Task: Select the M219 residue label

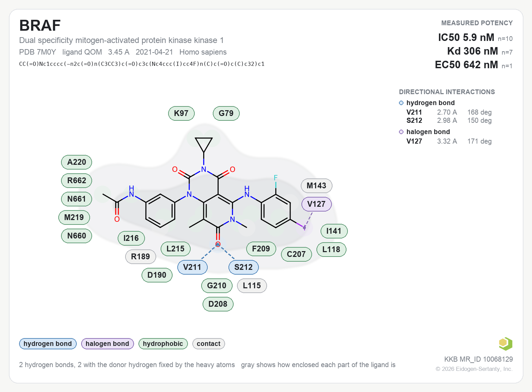Action: 74,217
